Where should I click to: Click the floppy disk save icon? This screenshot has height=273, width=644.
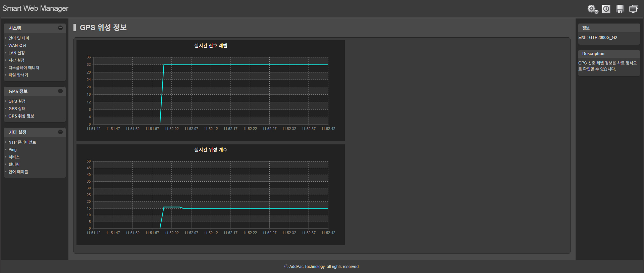(x=620, y=9)
